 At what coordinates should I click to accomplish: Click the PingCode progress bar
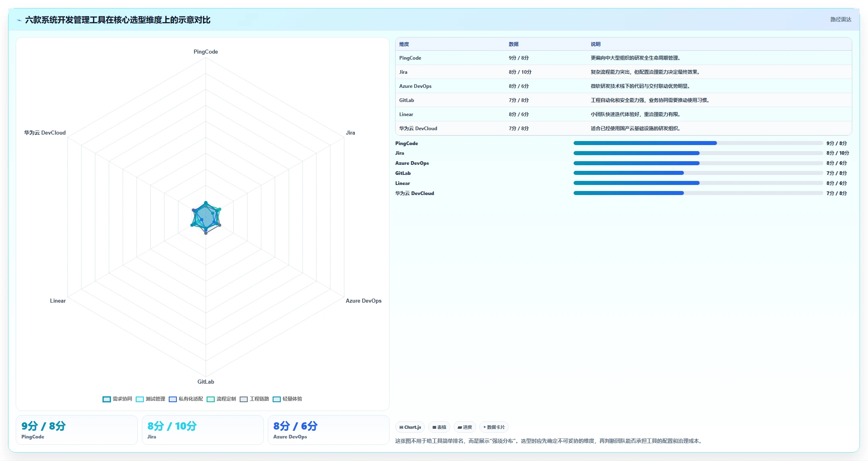[x=698, y=143]
